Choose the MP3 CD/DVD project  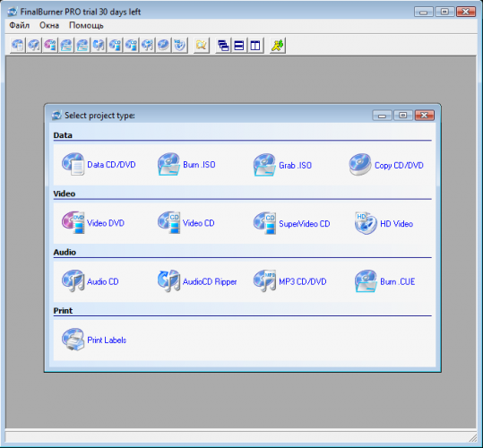[289, 281]
